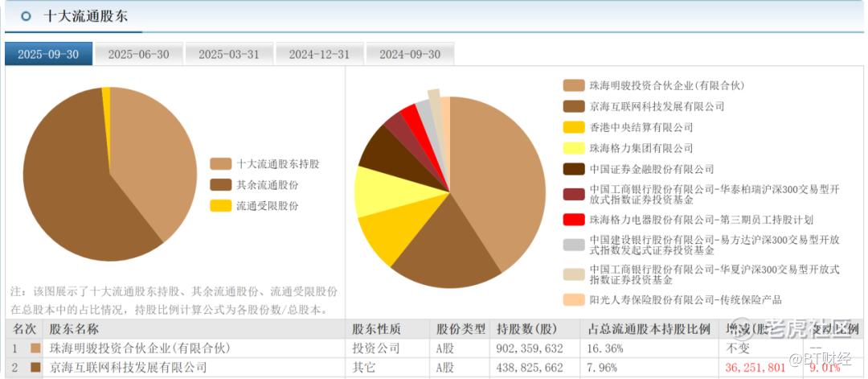Click the 第三期员工持股计划 legend swatch
868x379 pixels.
tap(574, 220)
